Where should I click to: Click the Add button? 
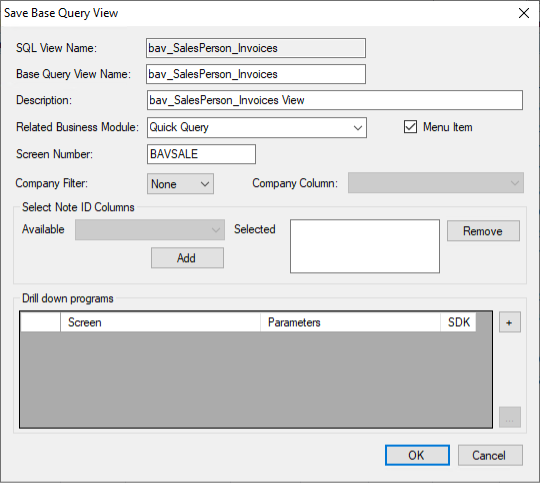[187, 258]
